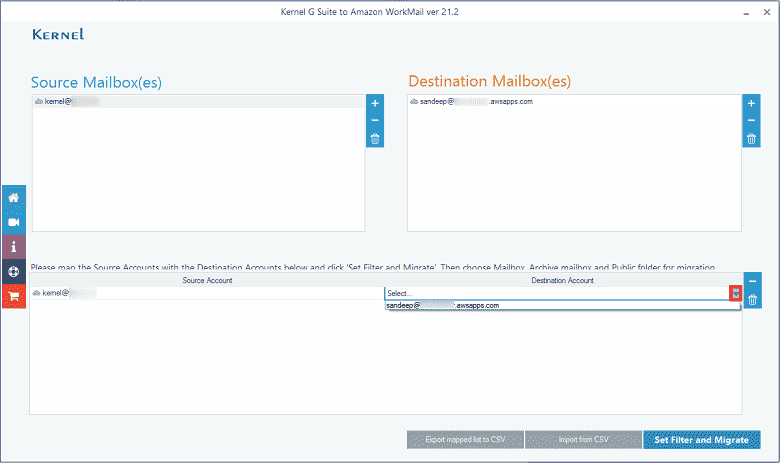The image size is (780, 463).
Task: Add a destination mailbox with plus icon
Action: click(751, 103)
